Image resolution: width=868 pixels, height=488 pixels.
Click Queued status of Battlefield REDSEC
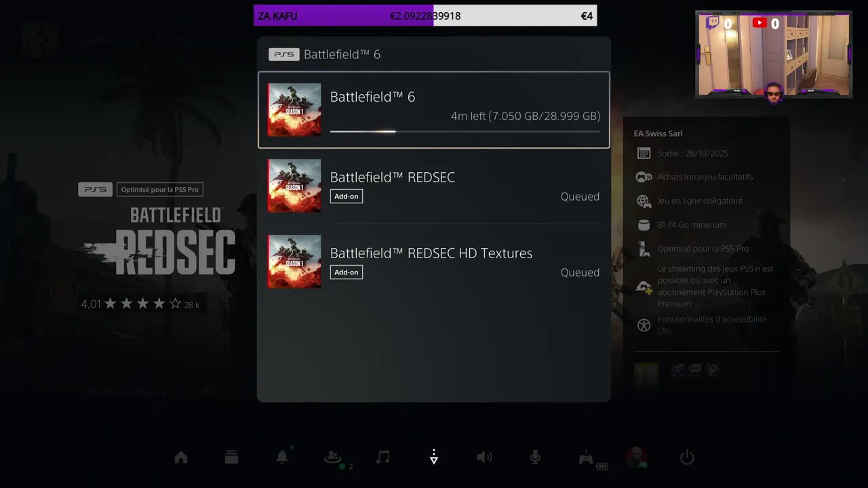pyautogui.click(x=580, y=197)
